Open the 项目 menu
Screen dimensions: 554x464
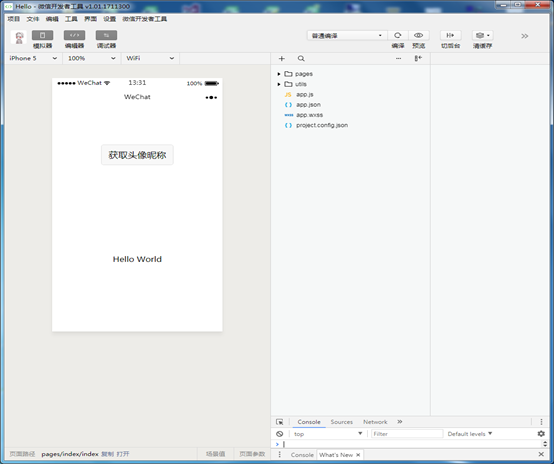point(14,19)
